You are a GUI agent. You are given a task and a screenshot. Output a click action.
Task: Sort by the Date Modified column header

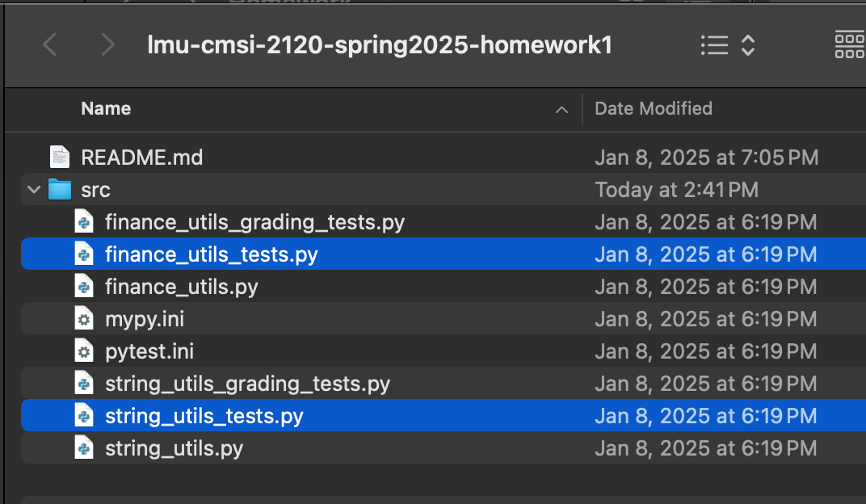654,109
